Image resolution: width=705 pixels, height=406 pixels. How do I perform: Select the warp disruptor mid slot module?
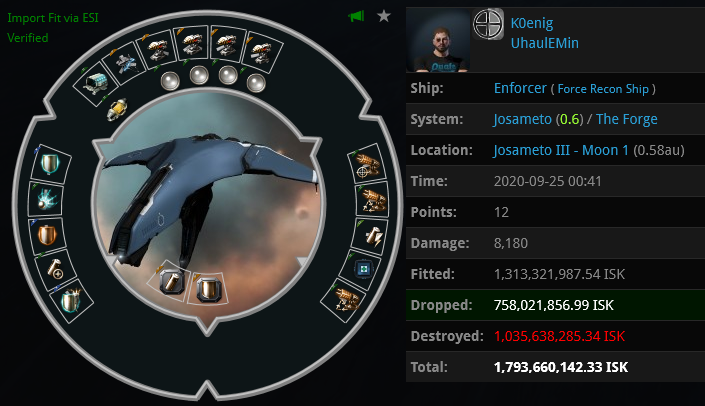46,199
